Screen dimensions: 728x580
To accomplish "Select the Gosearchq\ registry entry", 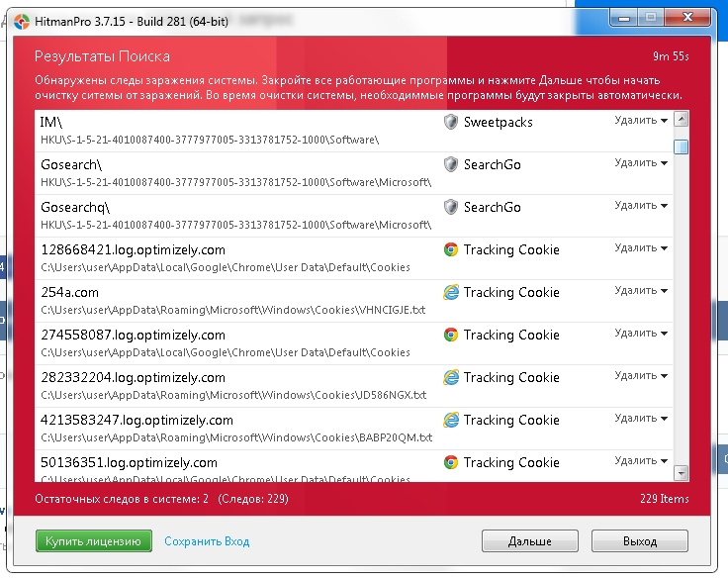I will pyautogui.click(x=75, y=207).
